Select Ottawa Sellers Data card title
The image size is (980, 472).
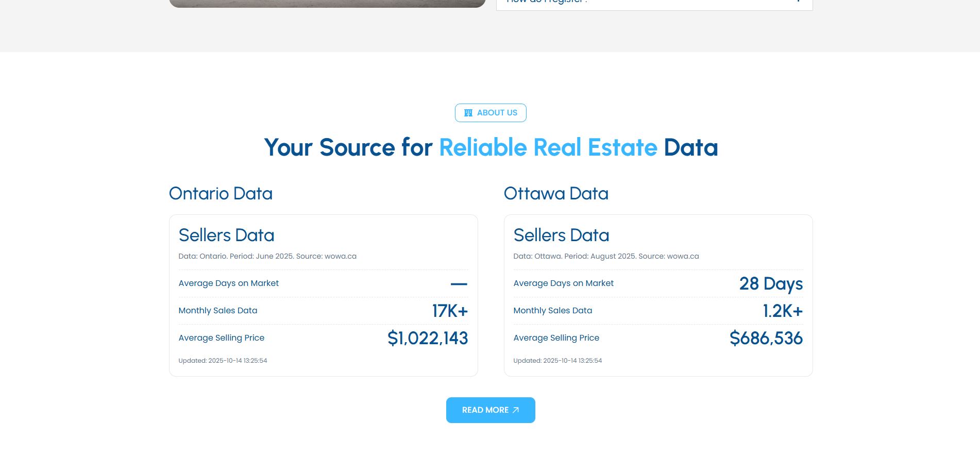[561, 235]
